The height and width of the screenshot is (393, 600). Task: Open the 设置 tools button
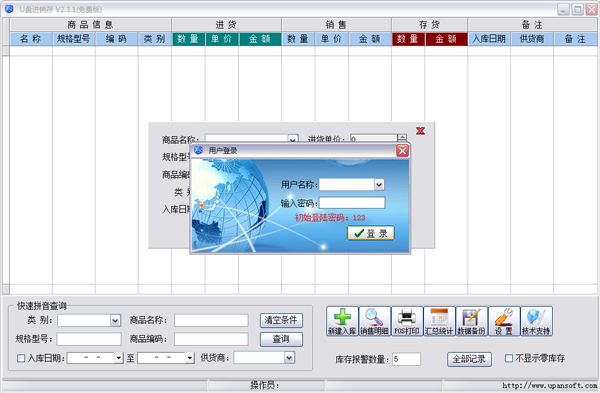[504, 321]
